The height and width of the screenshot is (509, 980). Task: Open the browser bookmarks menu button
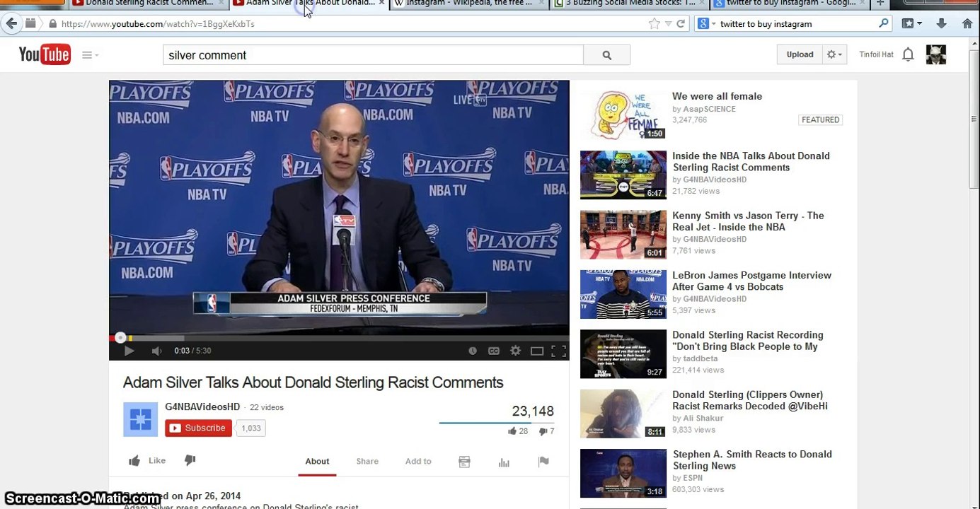pos(911,24)
